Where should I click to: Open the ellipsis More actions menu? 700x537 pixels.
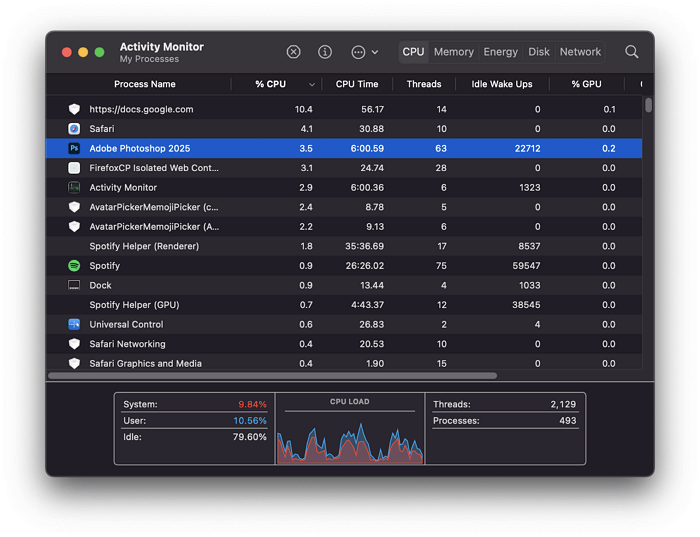pyautogui.click(x=365, y=52)
